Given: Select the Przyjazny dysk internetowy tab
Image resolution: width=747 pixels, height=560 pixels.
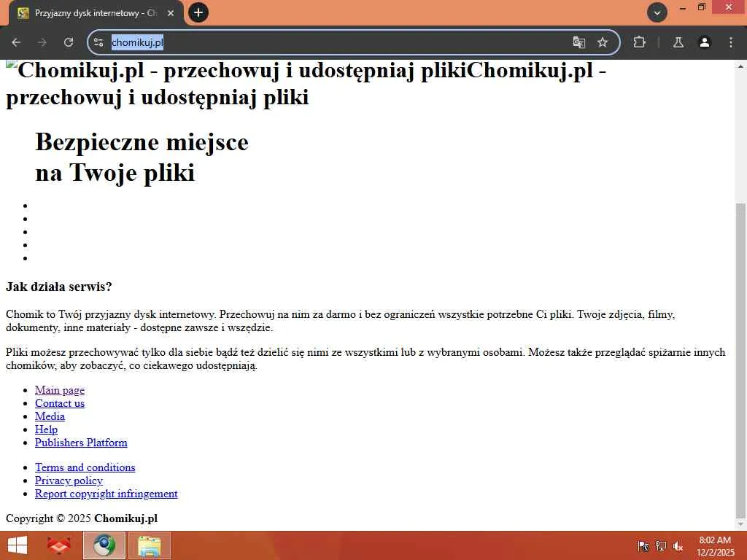Looking at the screenshot, I should click(96, 13).
